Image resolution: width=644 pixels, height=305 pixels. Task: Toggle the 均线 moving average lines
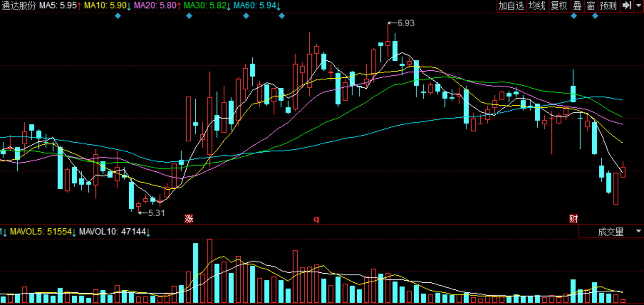pyautogui.click(x=537, y=6)
